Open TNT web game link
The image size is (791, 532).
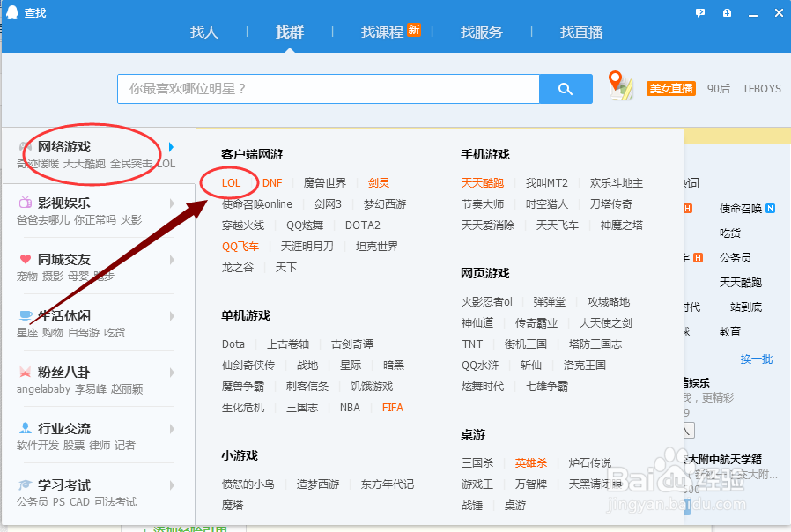(x=472, y=344)
